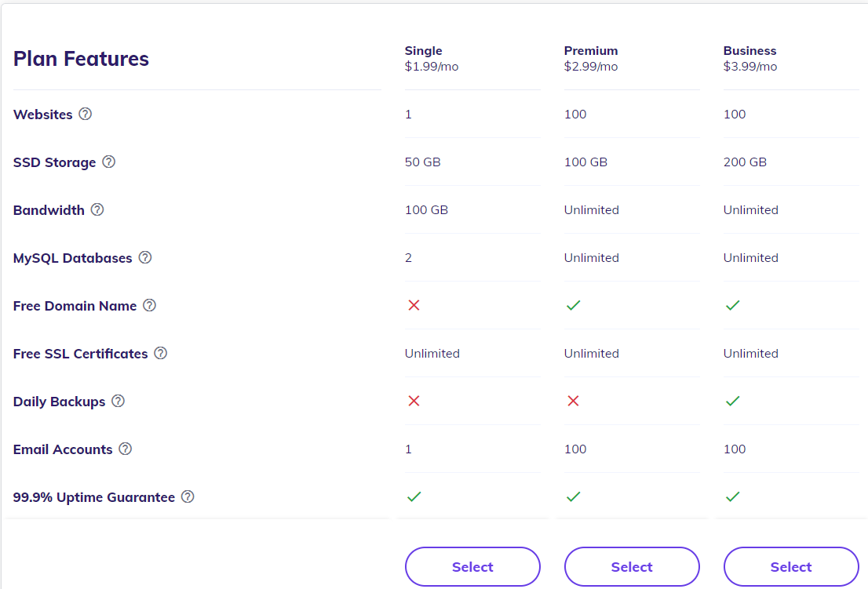Click the 99.9% Uptime Guarantee help icon
Image resolution: width=868 pixels, height=589 pixels.
pyautogui.click(x=188, y=496)
